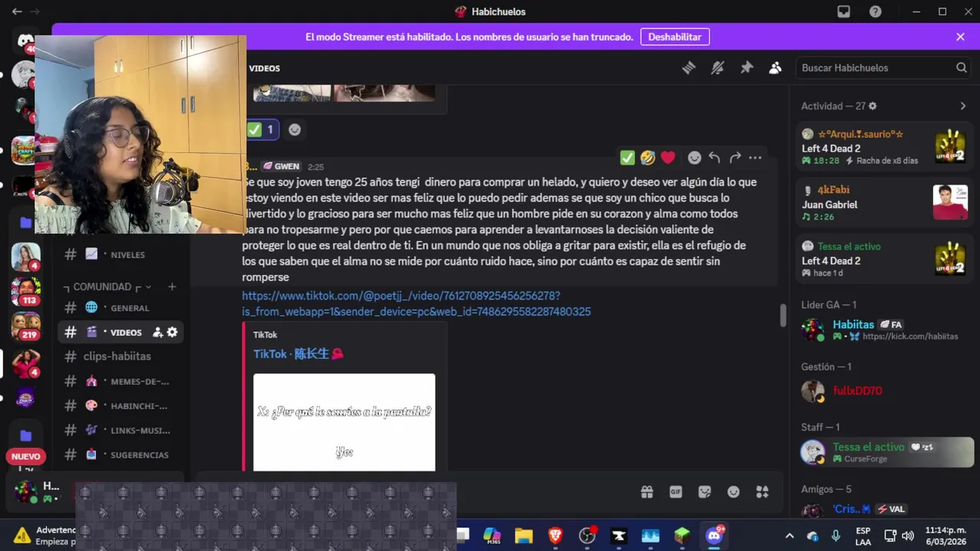Screen dimensions: 980x551
Task: Open server icon with 113 badge
Action: (25, 291)
